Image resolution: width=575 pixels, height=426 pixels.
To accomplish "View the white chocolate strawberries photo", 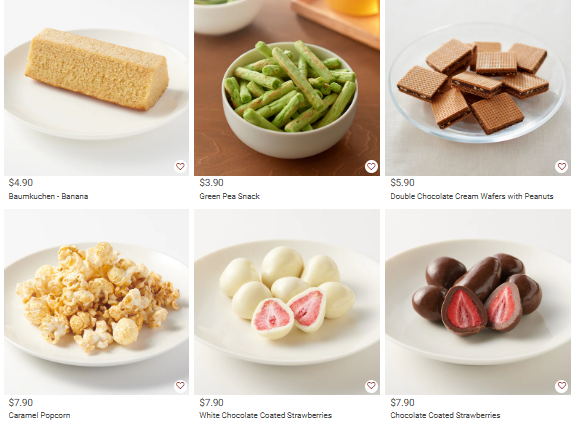I will click(287, 302).
